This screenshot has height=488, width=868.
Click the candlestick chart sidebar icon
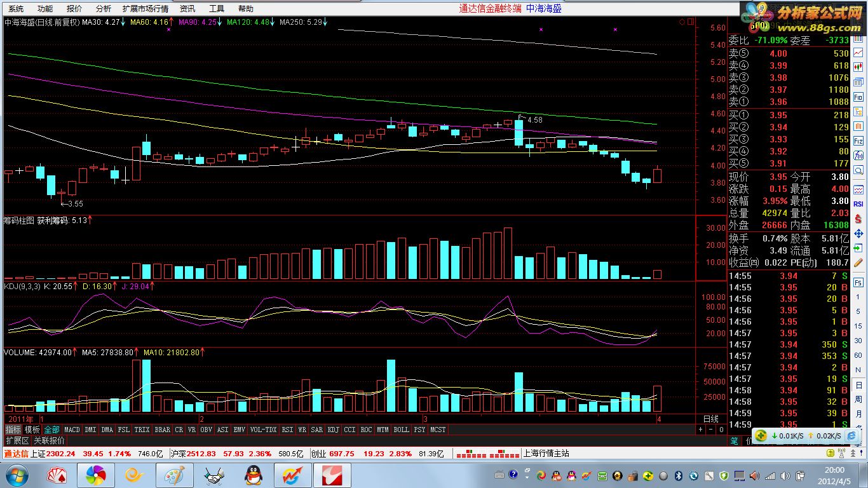point(858,67)
